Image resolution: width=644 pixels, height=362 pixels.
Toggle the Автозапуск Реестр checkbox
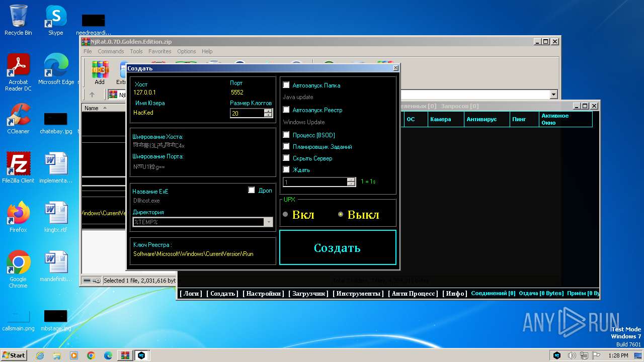point(286,110)
